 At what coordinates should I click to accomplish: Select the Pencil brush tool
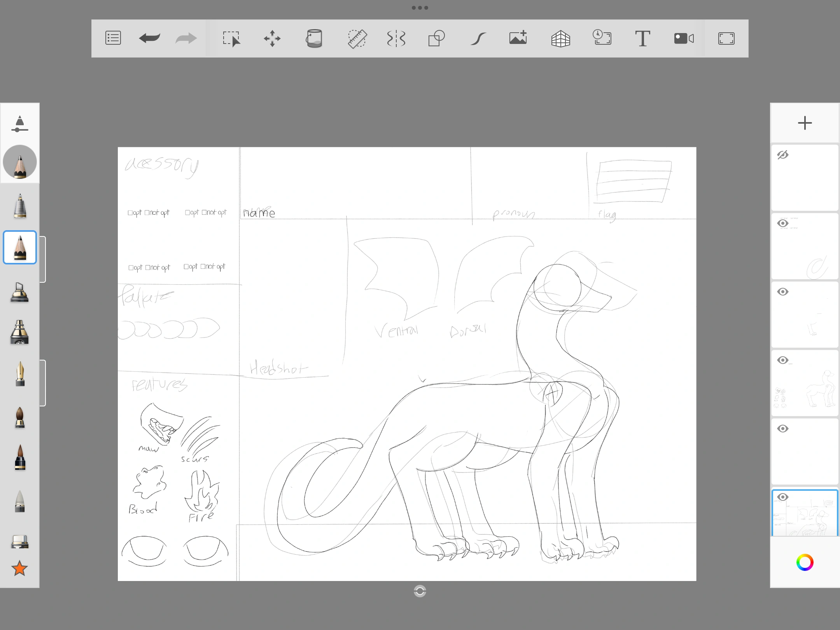click(x=20, y=247)
